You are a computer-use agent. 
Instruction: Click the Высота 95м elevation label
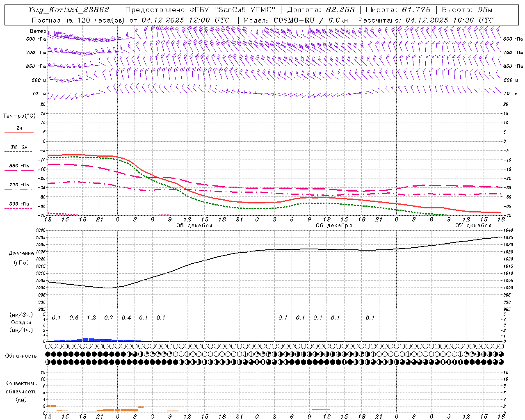point(467,10)
